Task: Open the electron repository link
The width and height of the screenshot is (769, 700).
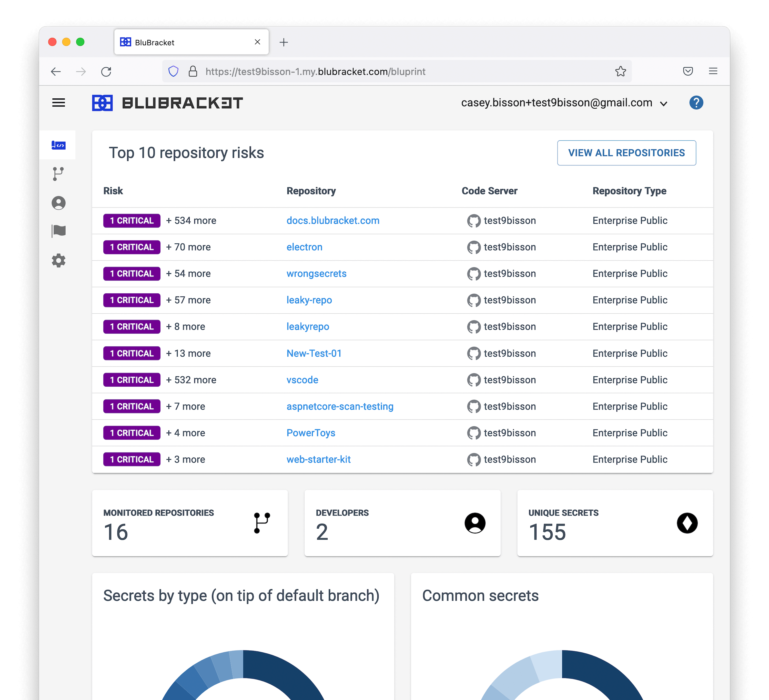Action: pos(305,247)
